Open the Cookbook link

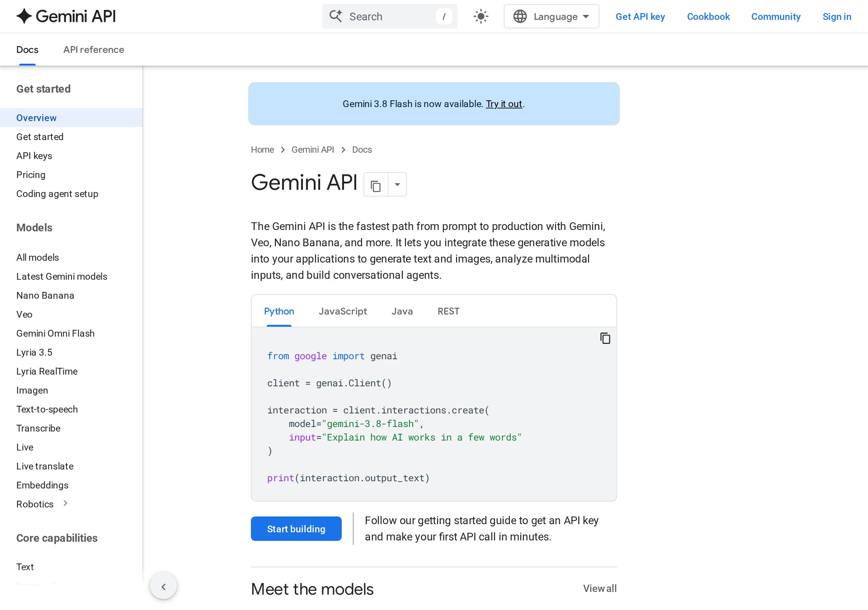(708, 17)
